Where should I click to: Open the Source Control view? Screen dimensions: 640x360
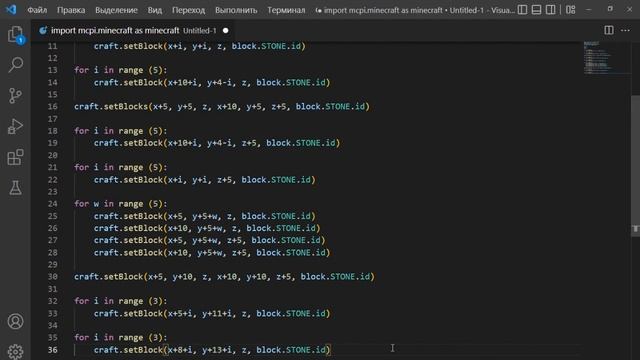[x=16, y=96]
